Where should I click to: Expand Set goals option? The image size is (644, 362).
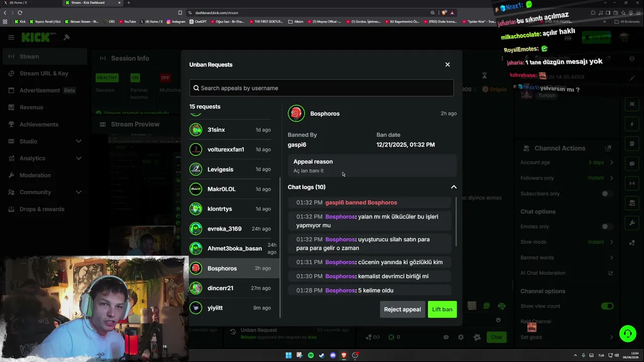click(611, 337)
